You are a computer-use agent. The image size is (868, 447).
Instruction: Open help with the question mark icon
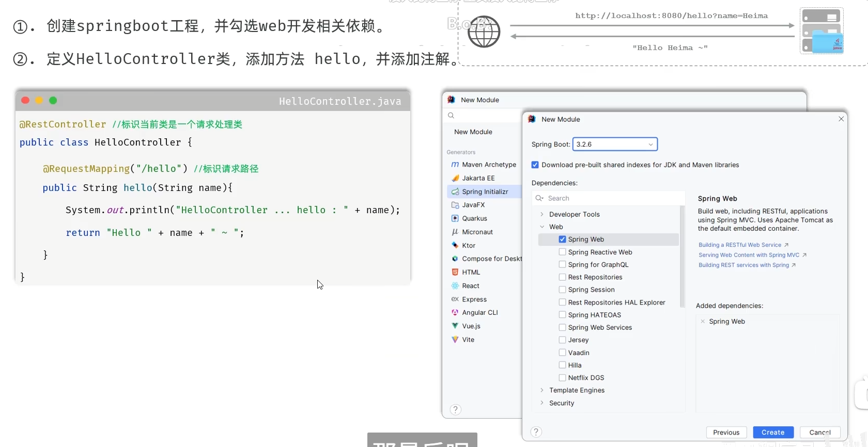click(536, 432)
